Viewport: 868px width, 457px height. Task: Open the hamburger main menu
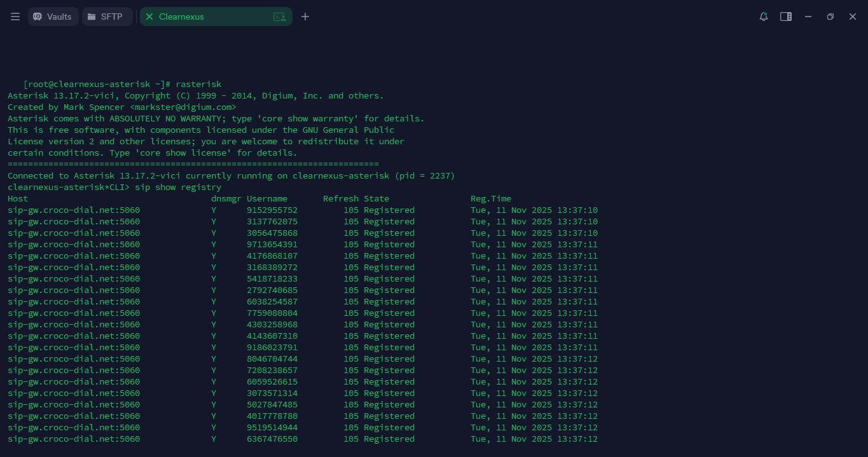click(15, 17)
